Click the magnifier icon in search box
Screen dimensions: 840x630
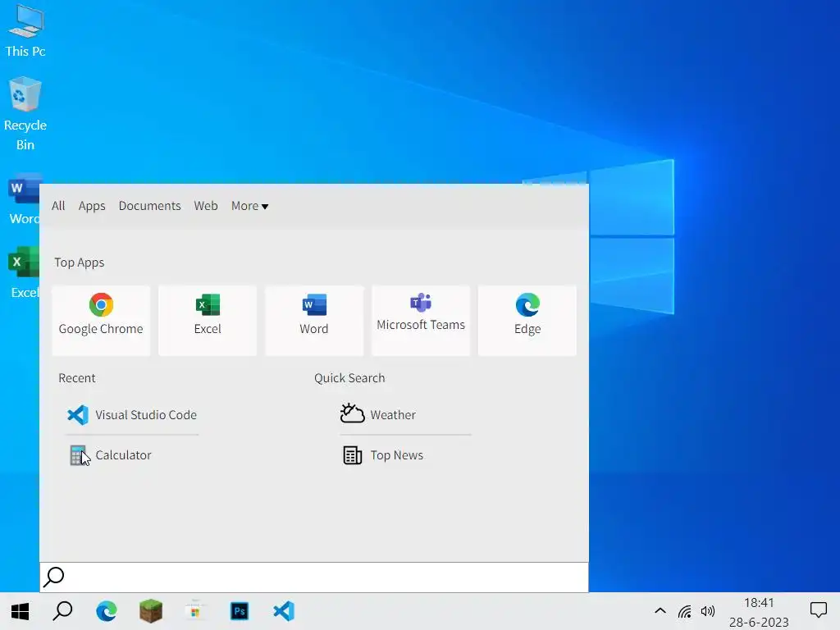pyautogui.click(x=53, y=577)
